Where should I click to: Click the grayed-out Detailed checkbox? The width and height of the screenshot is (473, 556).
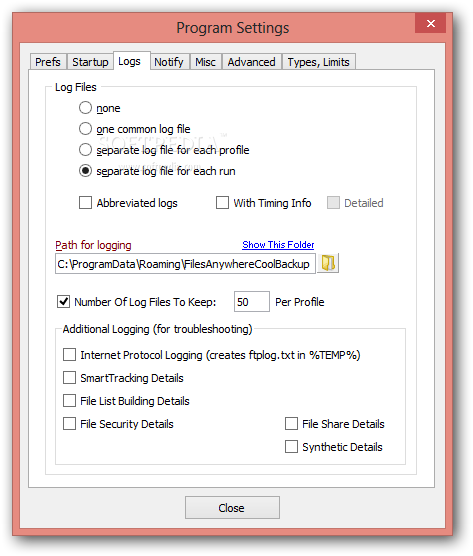click(333, 203)
